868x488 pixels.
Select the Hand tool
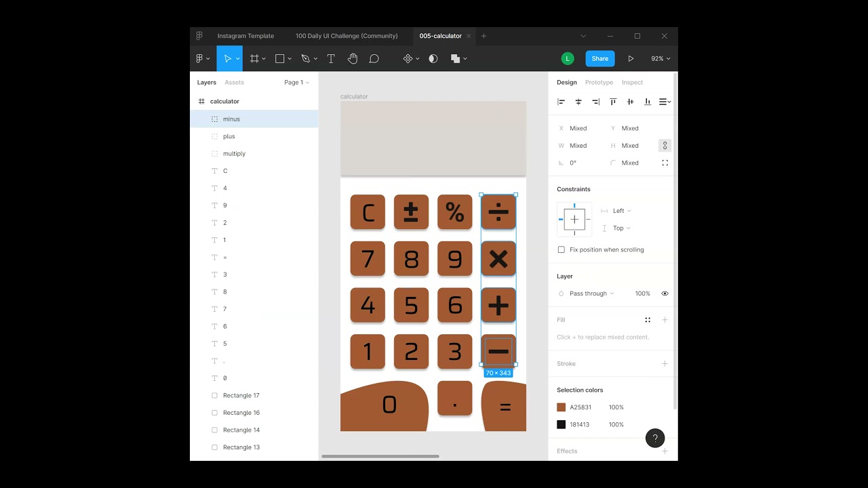click(x=353, y=59)
